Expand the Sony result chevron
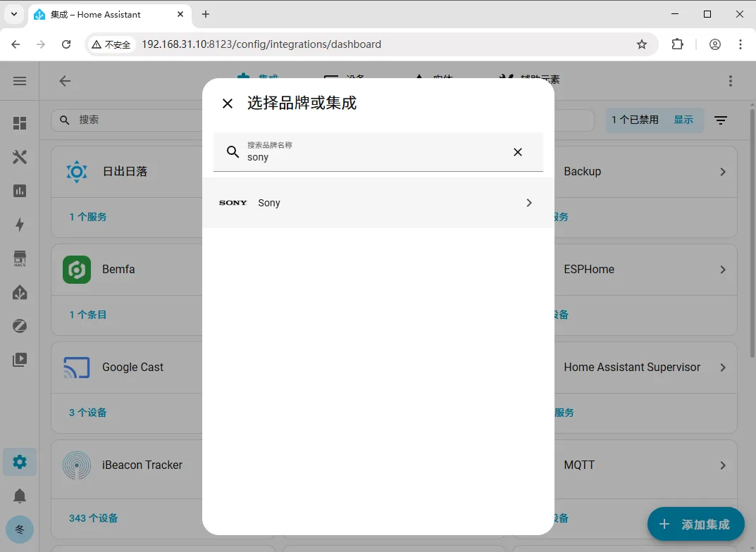Image resolution: width=756 pixels, height=552 pixels. click(x=529, y=203)
